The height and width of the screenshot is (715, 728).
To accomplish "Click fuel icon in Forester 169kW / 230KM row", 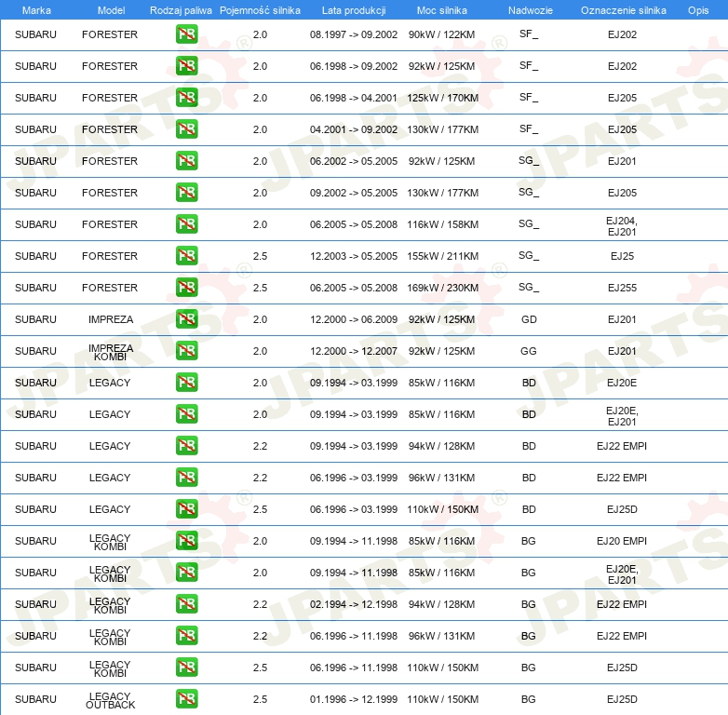I will tap(186, 288).
